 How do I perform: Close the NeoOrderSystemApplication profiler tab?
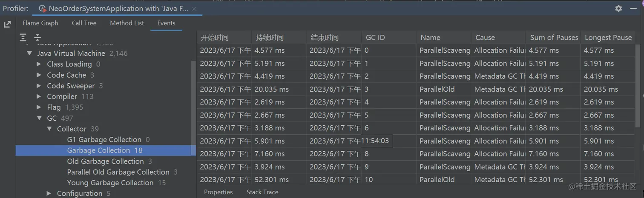194,8
